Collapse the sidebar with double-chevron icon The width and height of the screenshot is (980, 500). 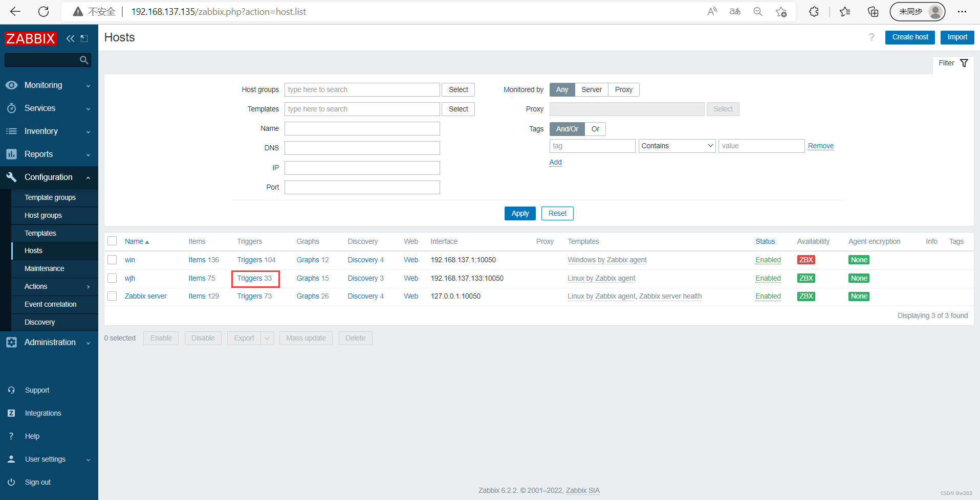point(70,38)
